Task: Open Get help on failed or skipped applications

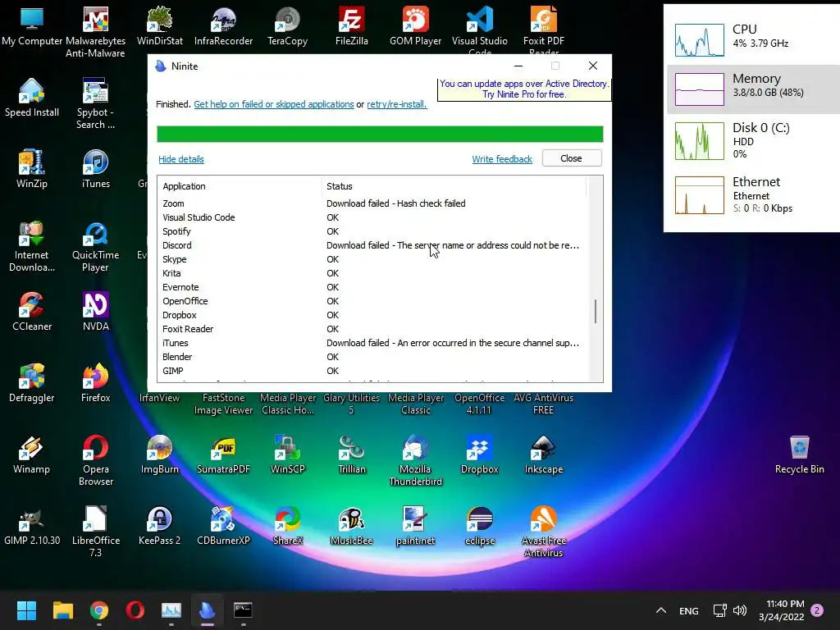Action: coord(274,104)
